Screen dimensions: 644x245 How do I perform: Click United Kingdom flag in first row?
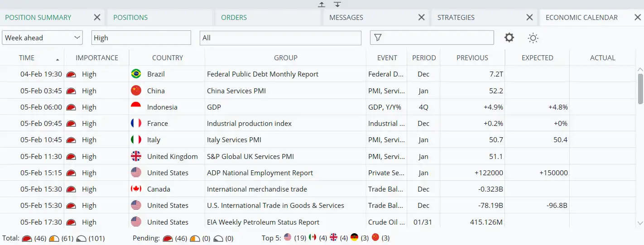pos(136,156)
